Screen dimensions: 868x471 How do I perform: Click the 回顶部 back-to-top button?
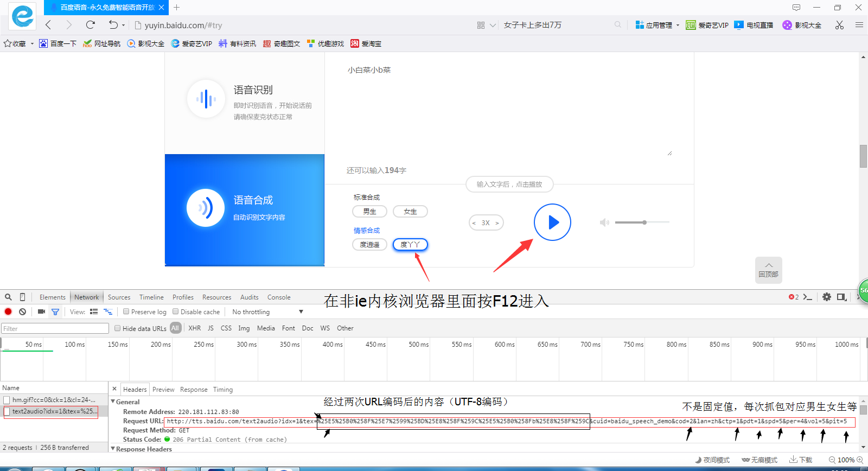point(768,270)
